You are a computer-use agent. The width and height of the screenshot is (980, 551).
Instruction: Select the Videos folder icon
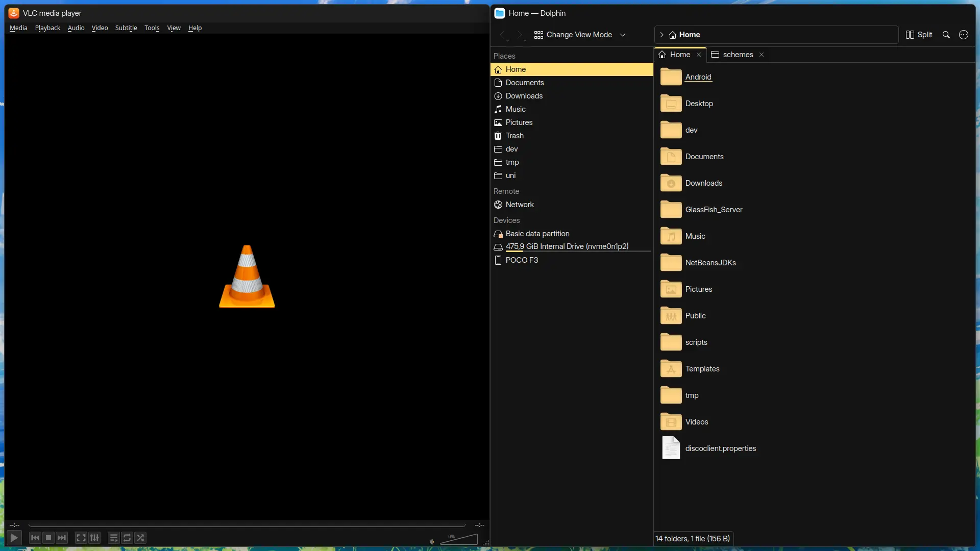click(671, 422)
